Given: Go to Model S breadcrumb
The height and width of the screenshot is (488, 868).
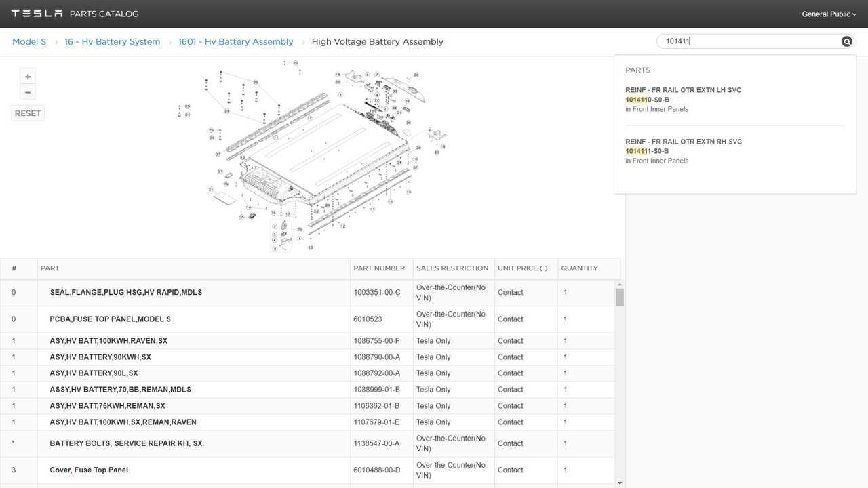Looking at the screenshot, I should (x=29, y=41).
